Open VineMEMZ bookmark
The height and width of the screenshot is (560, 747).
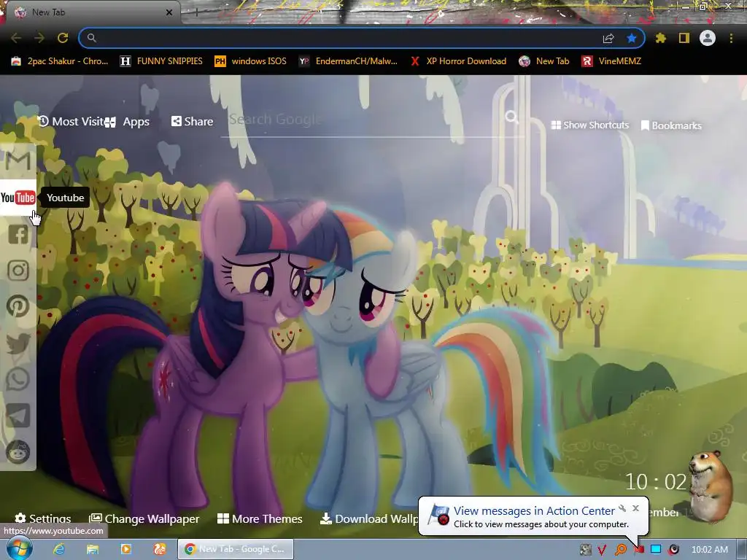(x=611, y=61)
